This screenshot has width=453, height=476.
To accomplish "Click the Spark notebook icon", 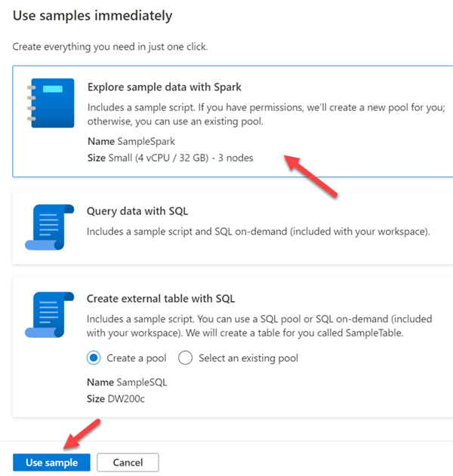I will pyautogui.click(x=51, y=103).
